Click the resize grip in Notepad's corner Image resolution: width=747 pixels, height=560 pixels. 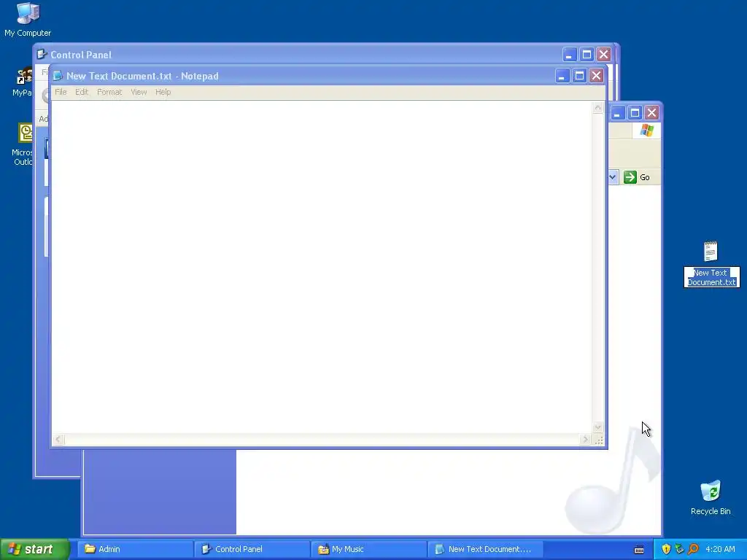click(x=599, y=440)
